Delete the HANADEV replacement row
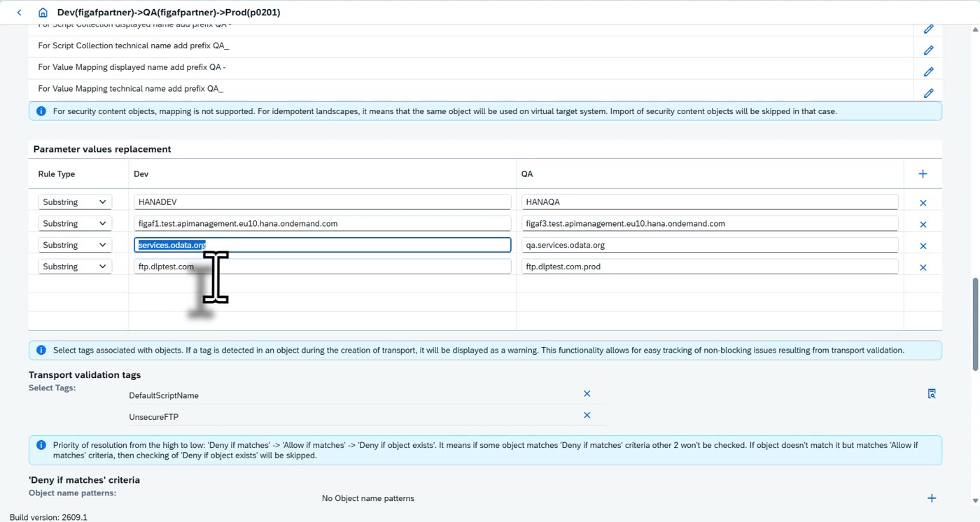 (923, 203)
